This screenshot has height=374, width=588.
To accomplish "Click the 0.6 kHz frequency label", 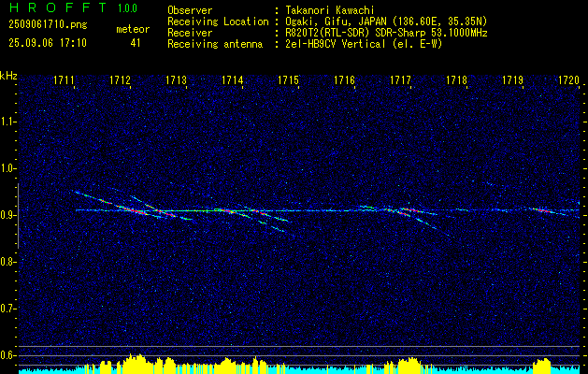I will [7, 355].
